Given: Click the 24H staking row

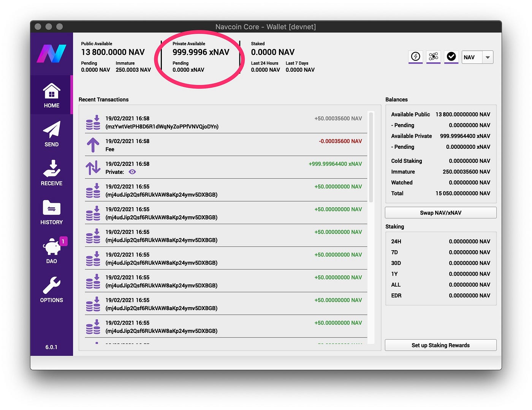Looking at the screenshot, I should coord(441,241).
